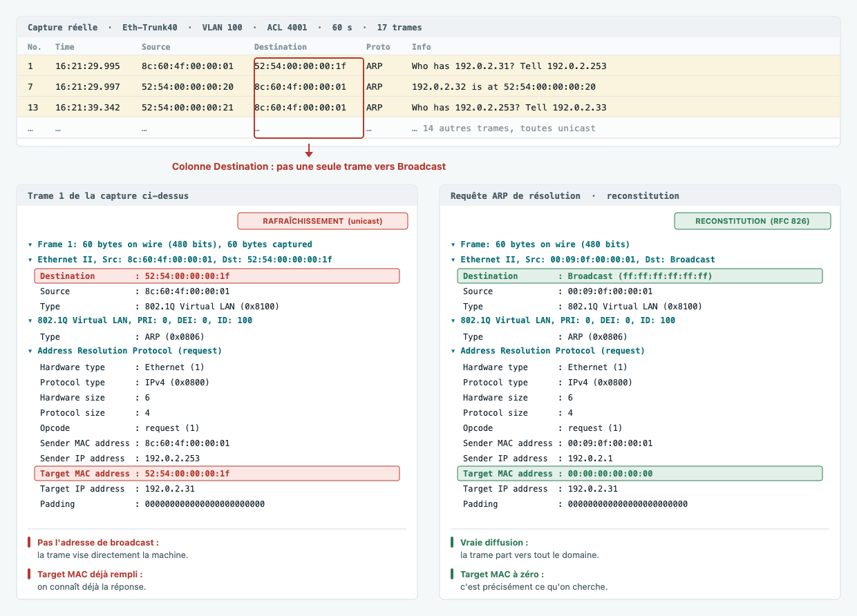Select 'Sender MAC address : 00:09:0f:00:00:01' field
This screenshot has height=616, width=857.
558,443
